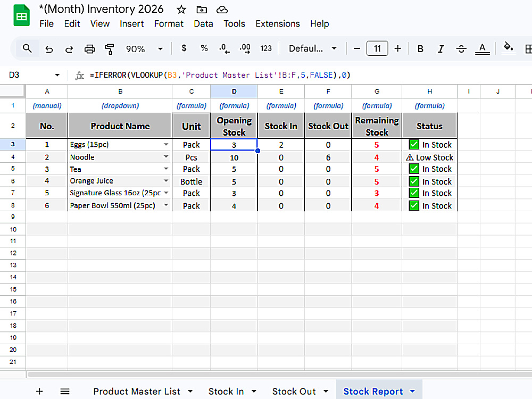532x399 pixels.
Task: Open the Tea product dropdown
Action: [x=166, y=169]
